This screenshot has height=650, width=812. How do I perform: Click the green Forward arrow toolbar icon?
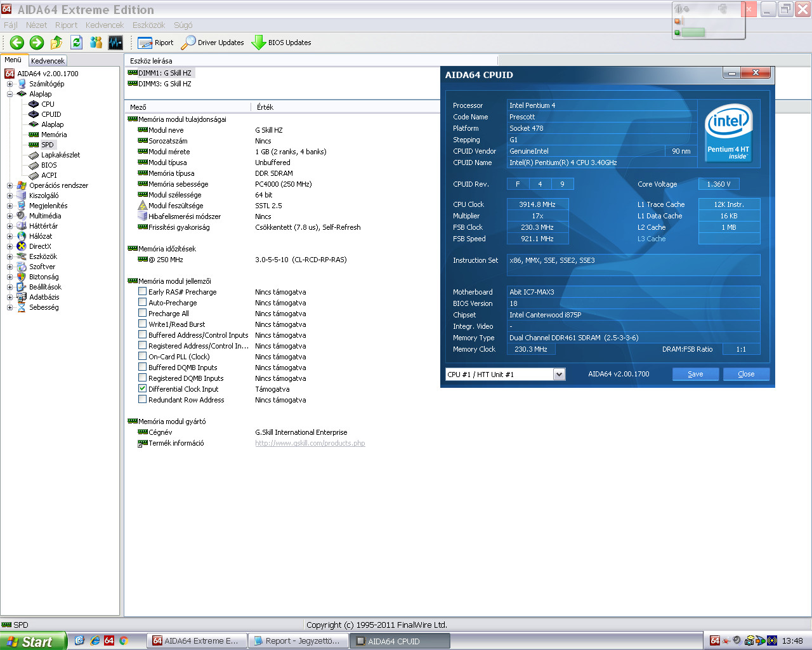coord(37,43)
